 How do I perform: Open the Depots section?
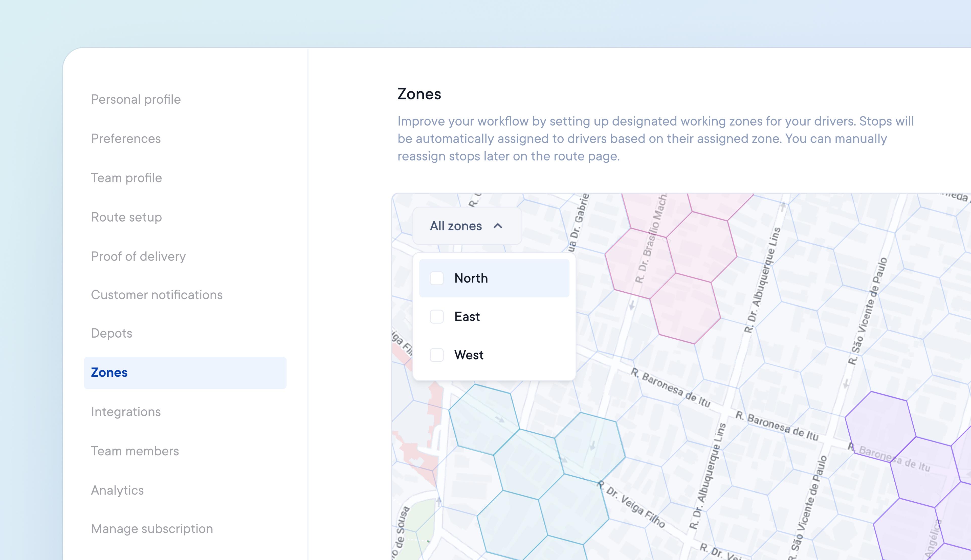coord(112,334)
